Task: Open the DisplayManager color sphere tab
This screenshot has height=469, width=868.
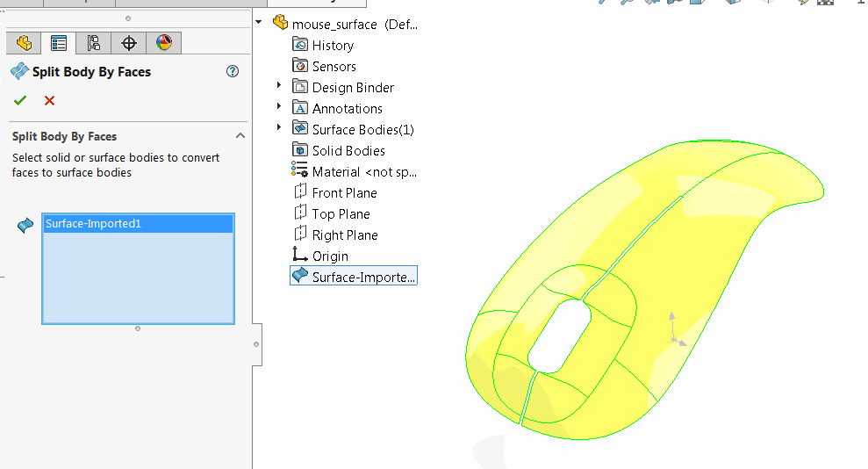Action: [x=164, y=43]
